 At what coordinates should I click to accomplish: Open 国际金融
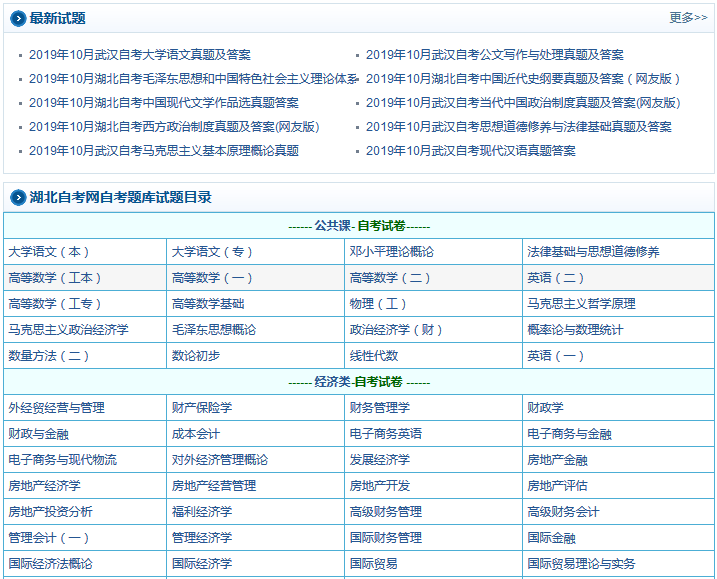551,538
